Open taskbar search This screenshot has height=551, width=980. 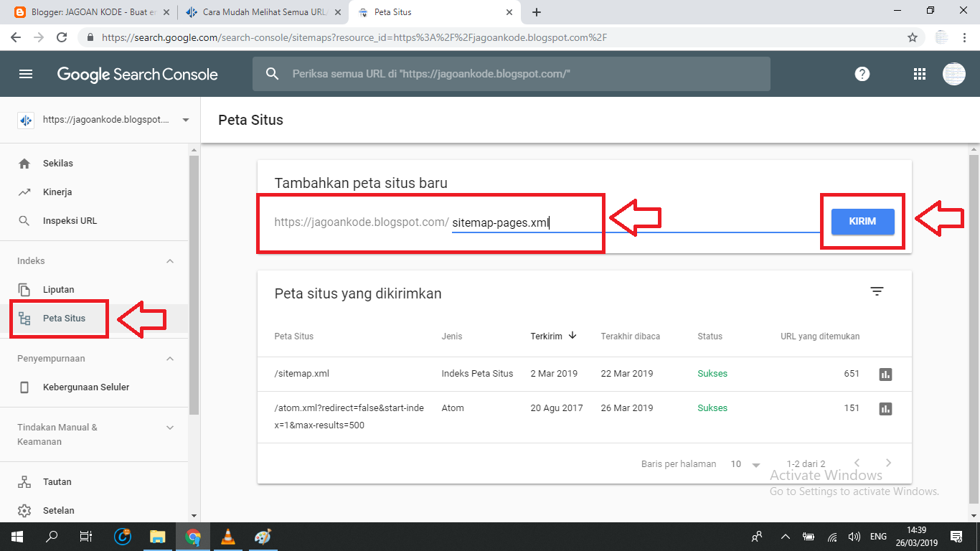click(x=52, y=537)
